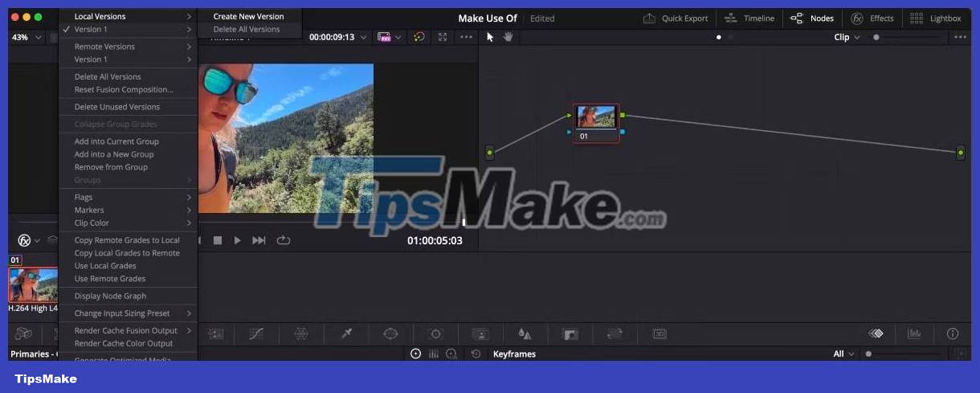Open the 3D stereoscopic palette
The width and height of the screenshot is (980, 393).
tap(659, 334)
